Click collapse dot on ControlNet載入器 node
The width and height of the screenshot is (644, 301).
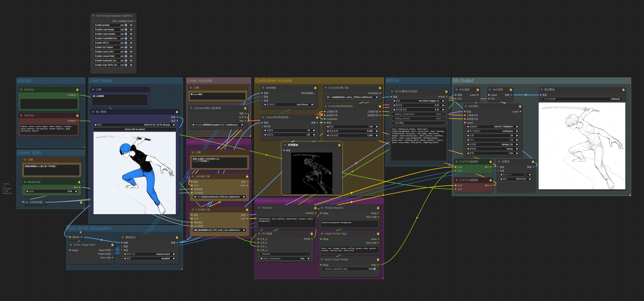tap(325, 88)
